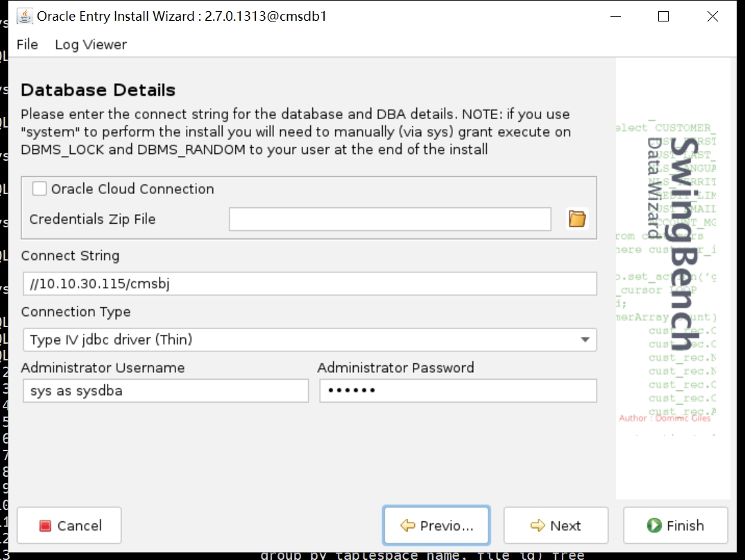The image size is (745, 560).
Task: Go back with the Previous arrow button
Action: point(436,525)
